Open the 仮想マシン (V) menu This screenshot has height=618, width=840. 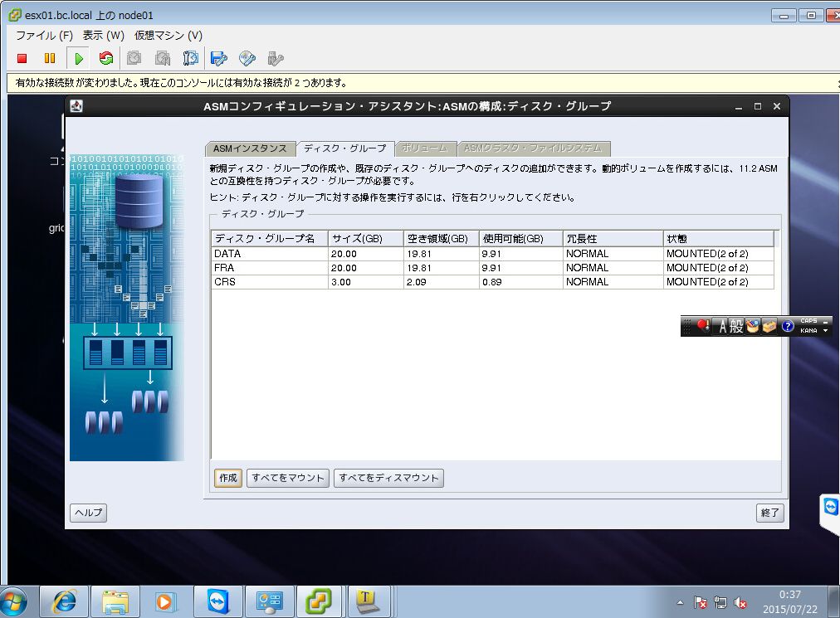168,36
